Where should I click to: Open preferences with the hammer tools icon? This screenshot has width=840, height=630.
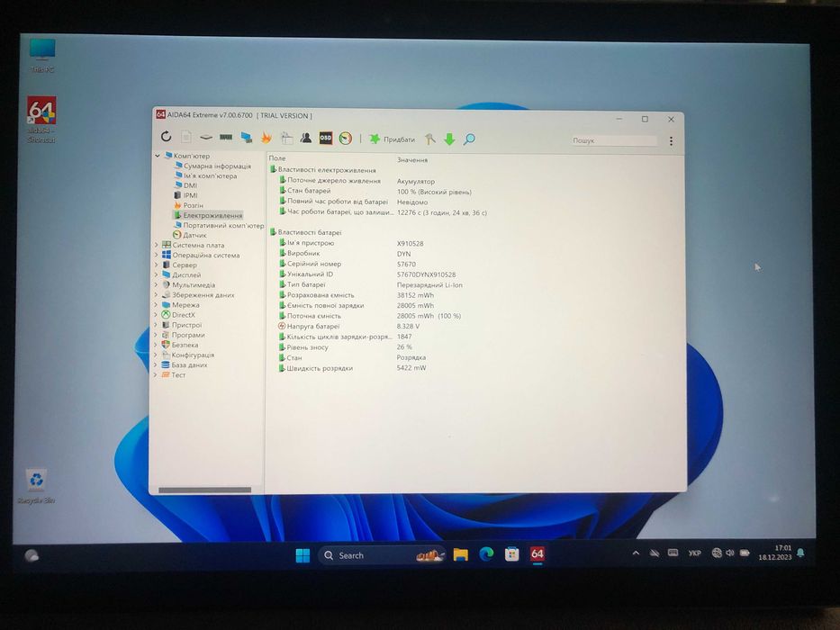click(429, 139)
